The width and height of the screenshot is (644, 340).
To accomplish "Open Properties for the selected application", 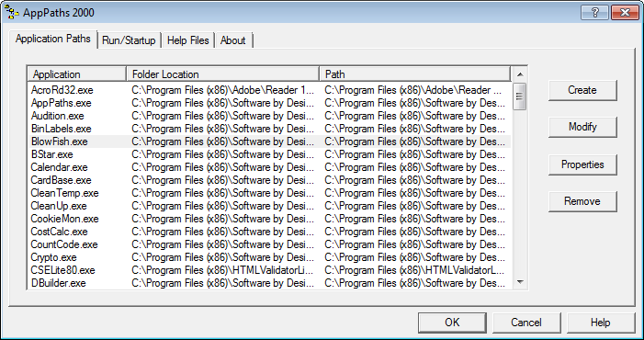I will click(x=582, y=164).
